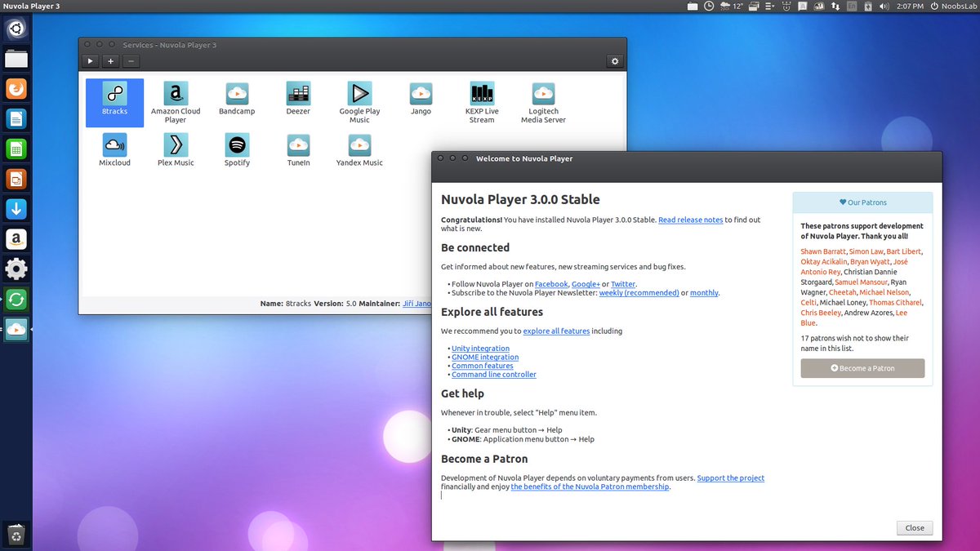Click the Support the project link
This screenshot has height=551, width=980.
click(x=731, y=478)
